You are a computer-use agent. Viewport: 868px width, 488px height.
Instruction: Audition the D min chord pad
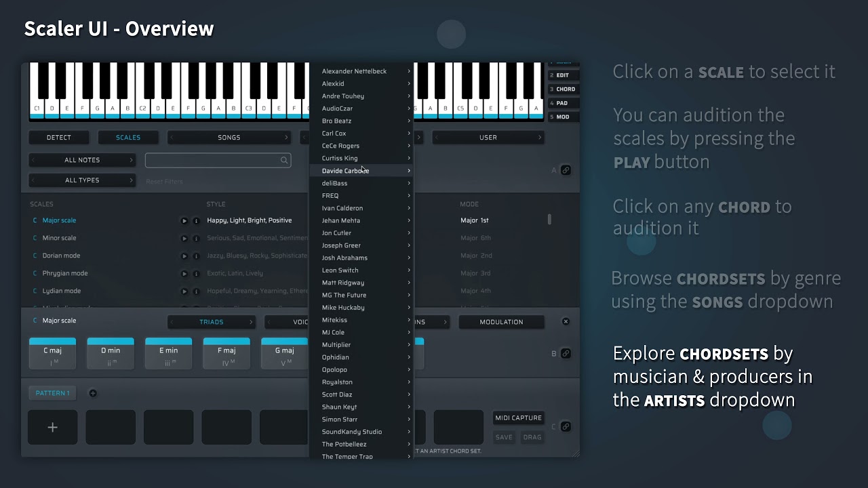(111, 353)
